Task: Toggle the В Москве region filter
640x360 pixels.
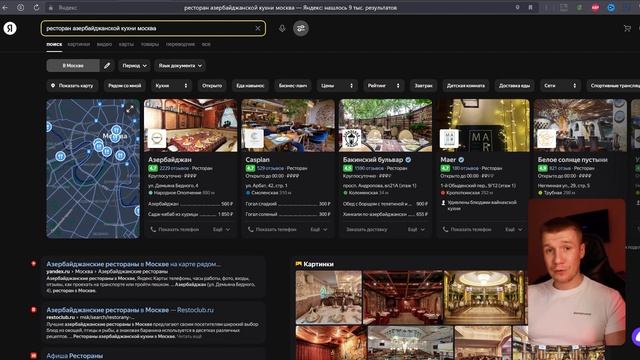Action: (x=73, y=65)
